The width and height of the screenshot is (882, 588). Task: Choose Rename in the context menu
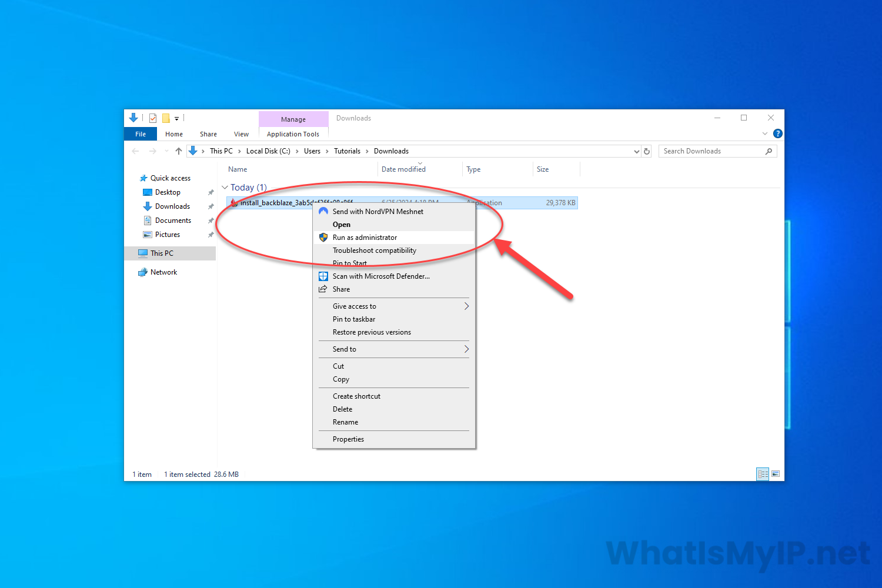(x=394, y=422)
